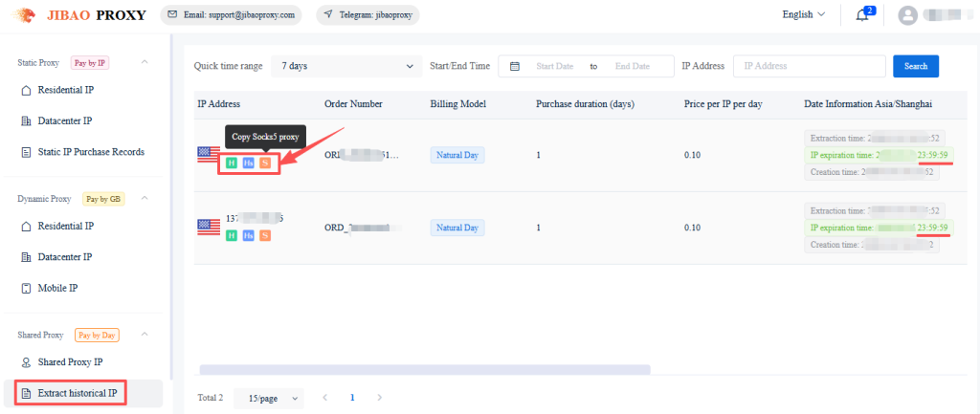Copy Socks5 proxy for first IP row
This screenshot has width=980, height=414.
(x=265, y=163)
